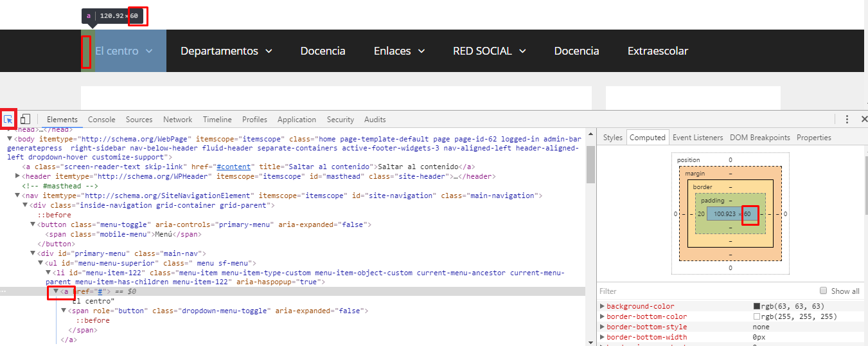This screenshot has height=346, width=868.
Task: Click the background-color rgb(63, 63, 63) swatch
Action: (x=757, y=306)
